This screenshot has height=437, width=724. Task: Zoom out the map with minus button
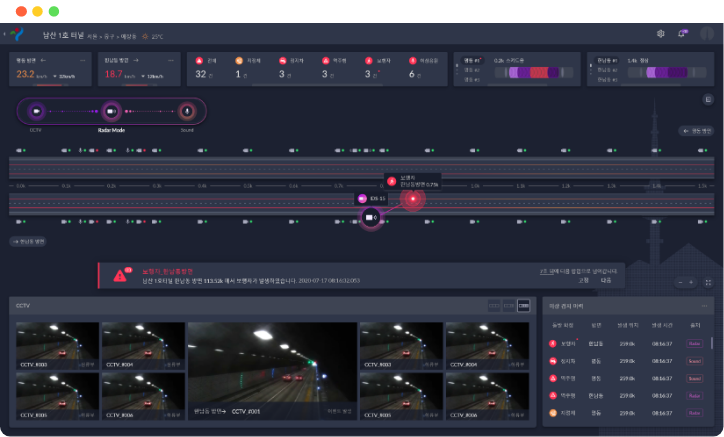680,282
